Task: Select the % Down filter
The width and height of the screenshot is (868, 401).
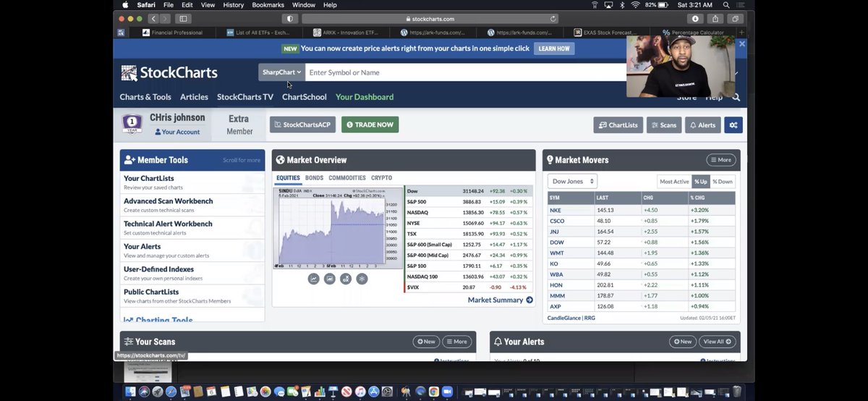Action: tap(723, 182)
